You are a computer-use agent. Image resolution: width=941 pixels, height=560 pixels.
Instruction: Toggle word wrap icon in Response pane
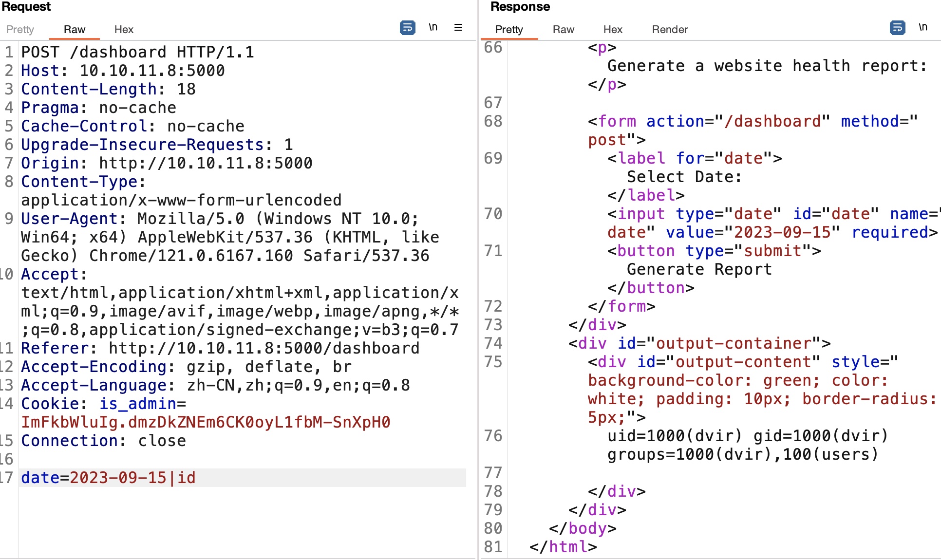(x=897, y=28)
